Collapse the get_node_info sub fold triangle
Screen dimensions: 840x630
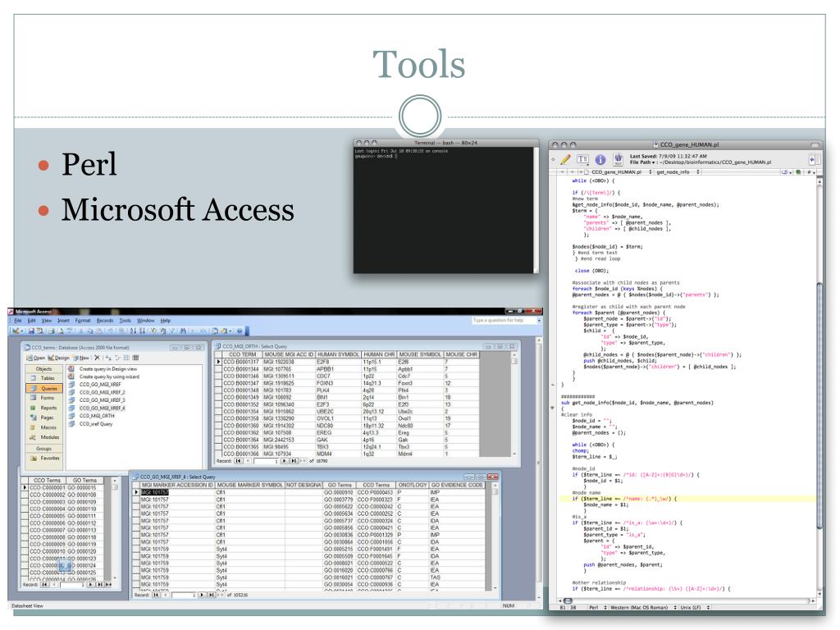552,408
